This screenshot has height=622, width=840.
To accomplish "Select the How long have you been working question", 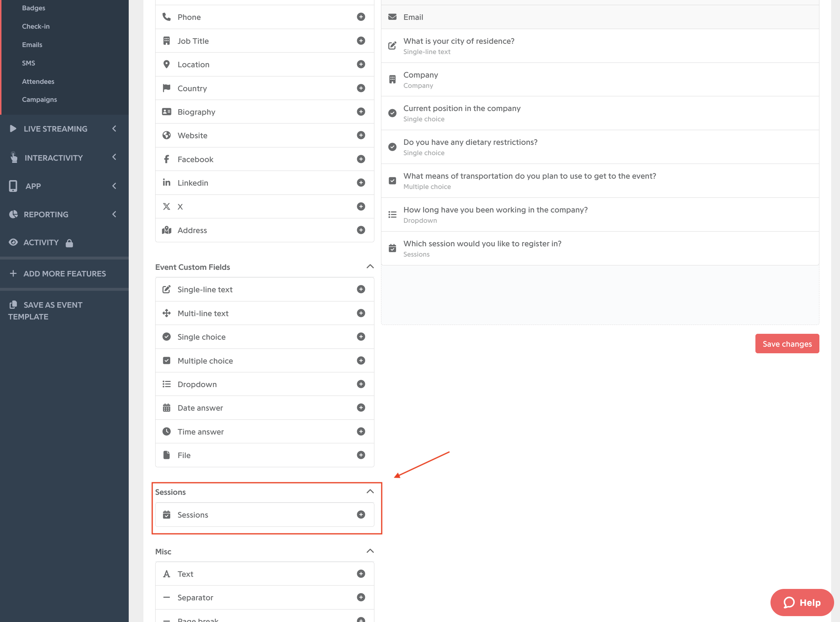I will coord(600,215).
